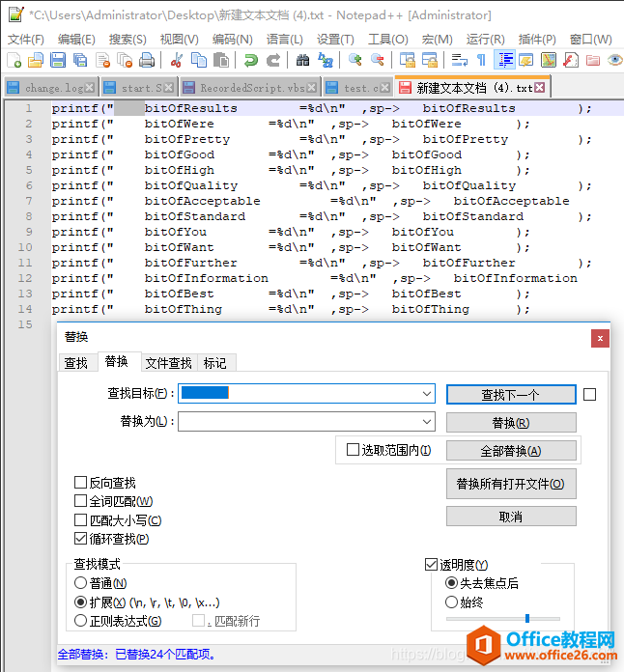Switch to the 标记 dialog tab
The height and width of the screenshot is (672, 624).
(214, 363)
